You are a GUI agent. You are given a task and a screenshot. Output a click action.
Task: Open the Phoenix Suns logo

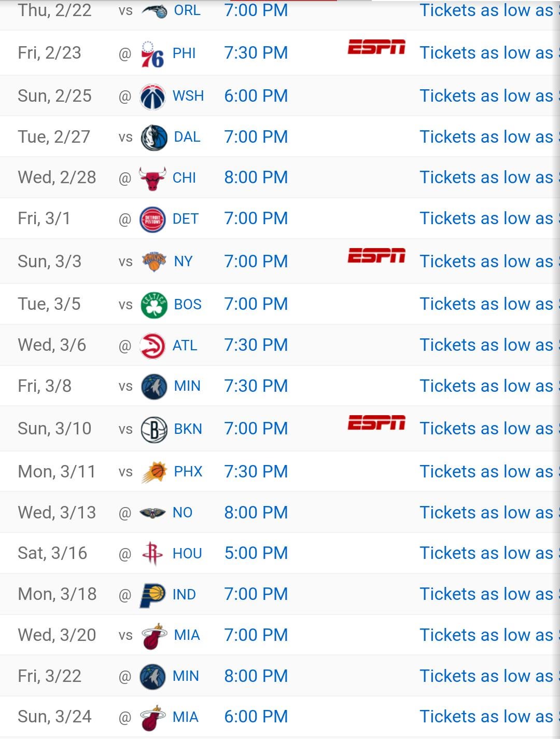click(153, 472)
